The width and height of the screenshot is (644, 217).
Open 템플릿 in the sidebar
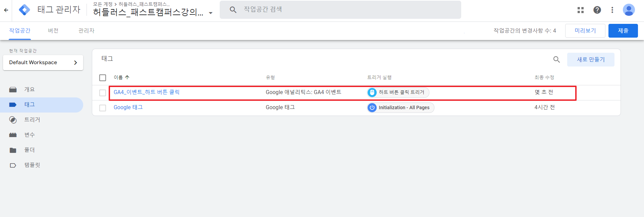point(32,165)
